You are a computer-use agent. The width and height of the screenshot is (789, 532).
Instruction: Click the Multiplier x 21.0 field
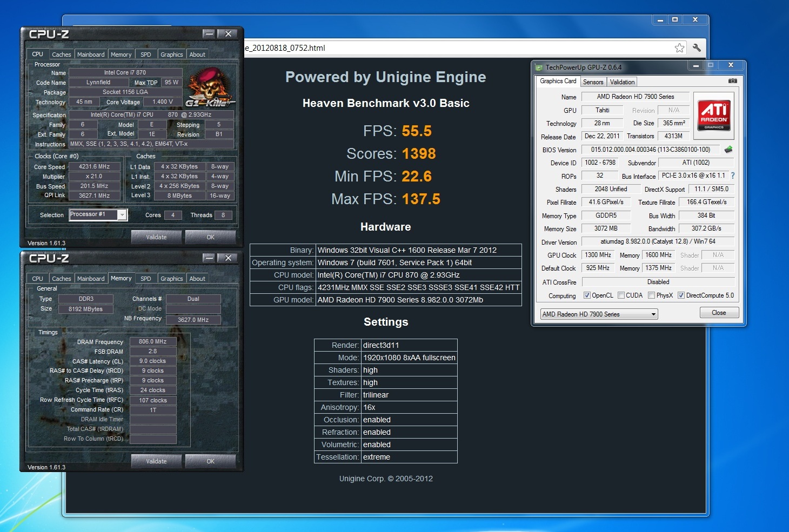click(94, 177)
